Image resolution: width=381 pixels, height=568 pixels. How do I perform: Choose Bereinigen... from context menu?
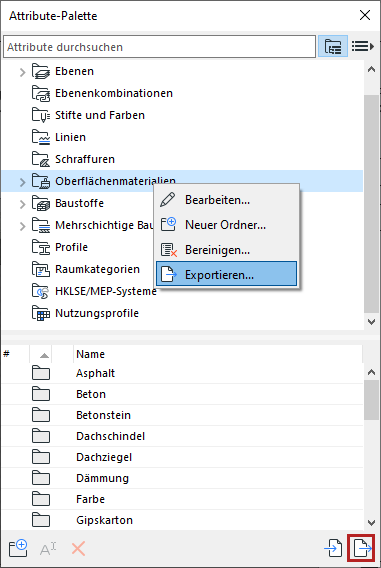tap(227, 250)
